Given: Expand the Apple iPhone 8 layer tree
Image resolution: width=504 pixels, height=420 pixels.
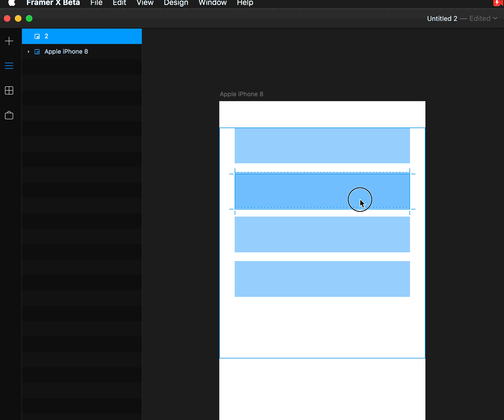Looking at the screenshot, I should pyautogui.click(x=29, y=52).
